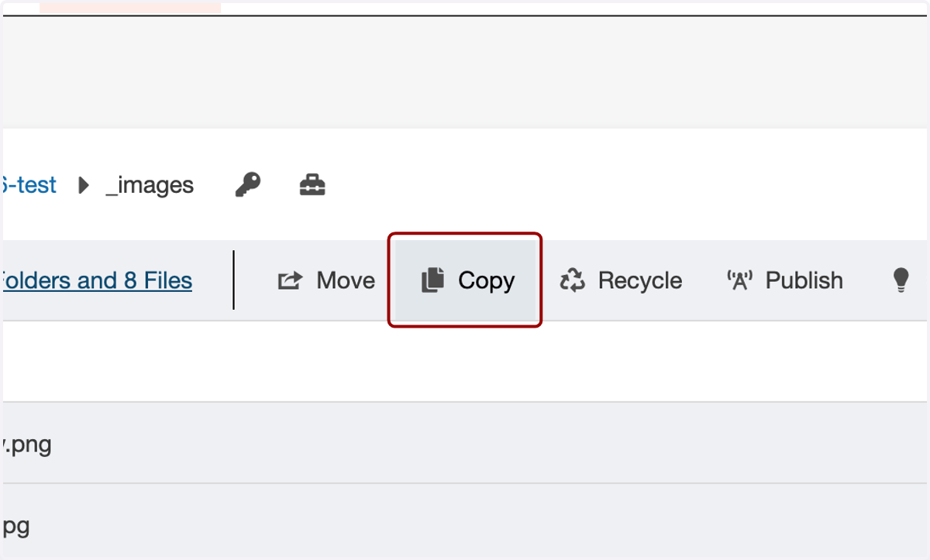The image size is (930, 560).
Task: Select the _images breadcrumb text
Action: pyautogui.click(x=150, y=186)
